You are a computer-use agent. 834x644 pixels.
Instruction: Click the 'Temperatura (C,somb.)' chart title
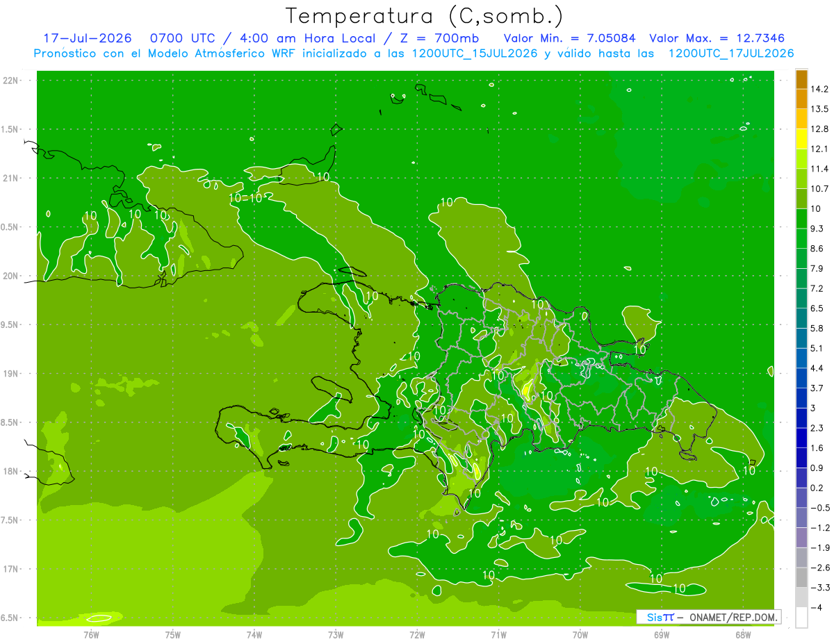(424, 16)
